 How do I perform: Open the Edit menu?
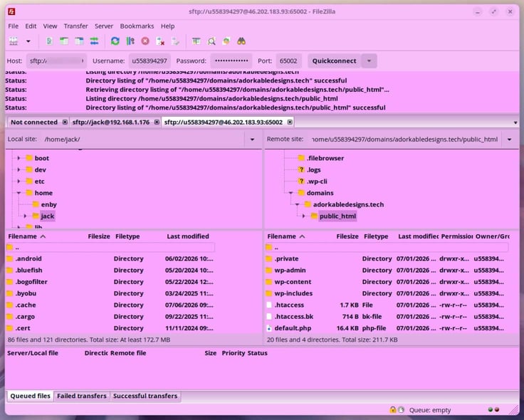(31, 26)
